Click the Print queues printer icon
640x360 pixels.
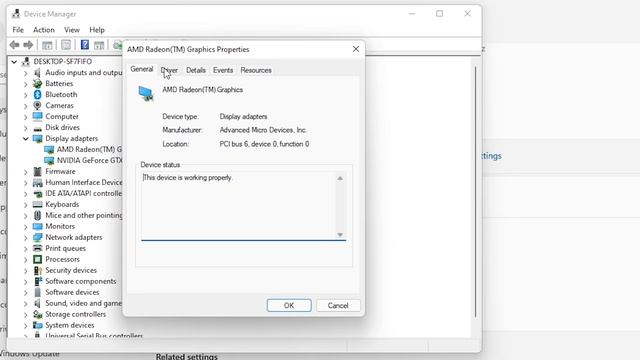point(38,248)
